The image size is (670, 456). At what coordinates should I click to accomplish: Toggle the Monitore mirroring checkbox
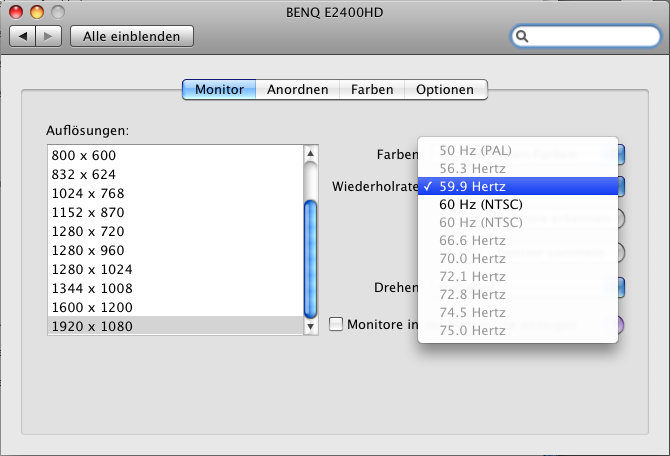pos(336,324)
